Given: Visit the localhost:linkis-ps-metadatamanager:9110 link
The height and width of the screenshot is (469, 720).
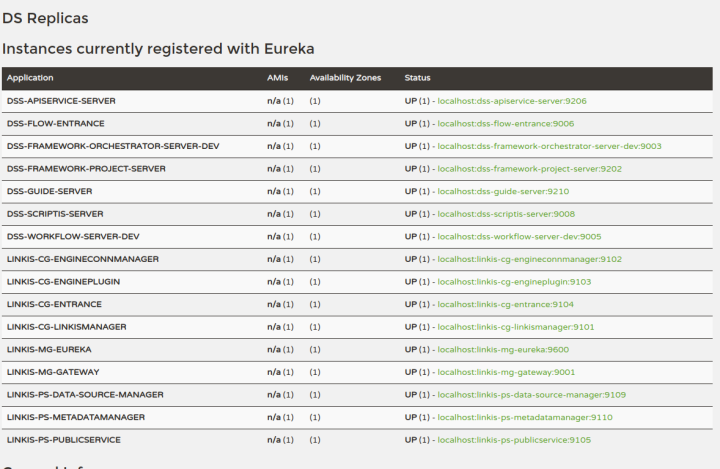Looking at the screenshot, I should tap(525, 417).
